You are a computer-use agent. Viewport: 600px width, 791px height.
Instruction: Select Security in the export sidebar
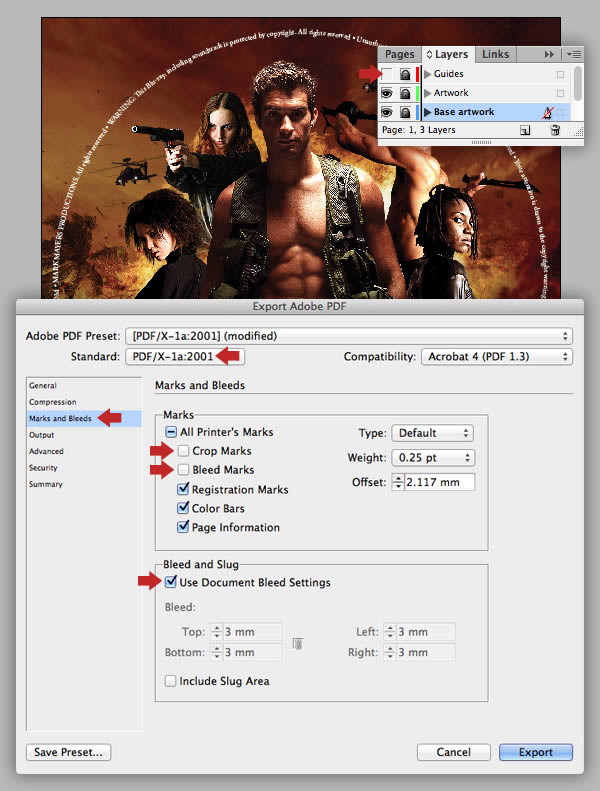pos(43,468)
